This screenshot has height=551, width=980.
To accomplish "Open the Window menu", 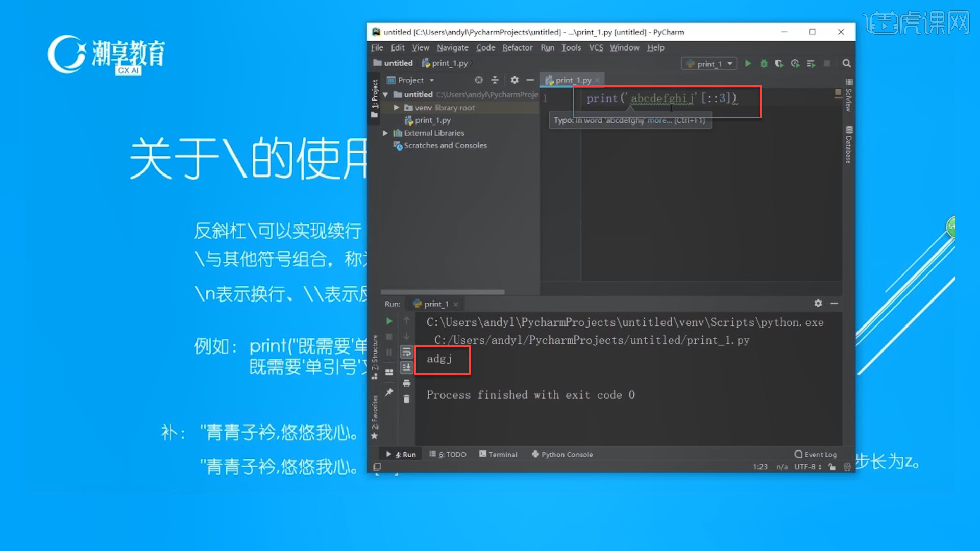I will (x=625, y=47).
